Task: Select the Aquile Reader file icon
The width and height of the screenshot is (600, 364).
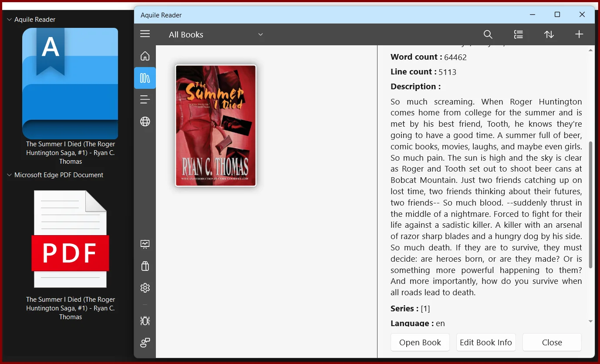Action: pos(70,84)
